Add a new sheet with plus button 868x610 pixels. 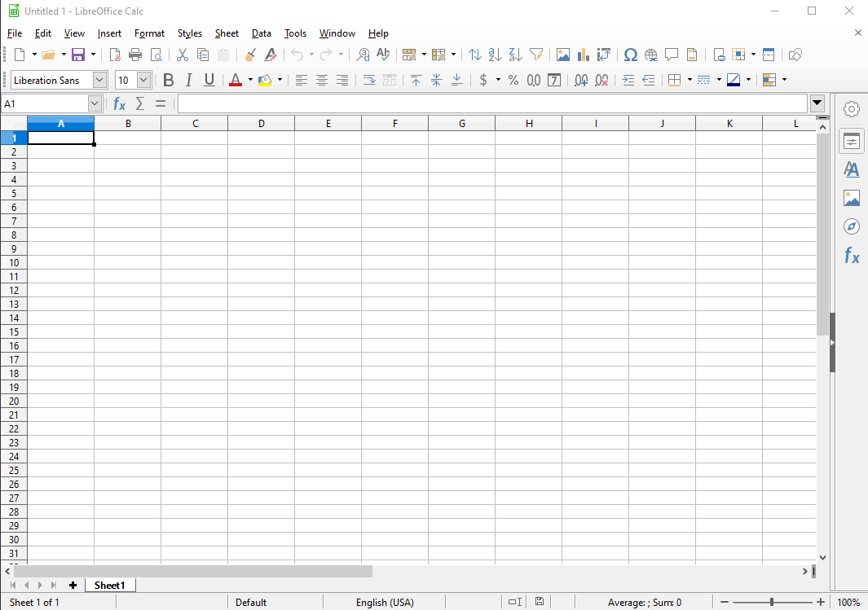click(73, 585)
